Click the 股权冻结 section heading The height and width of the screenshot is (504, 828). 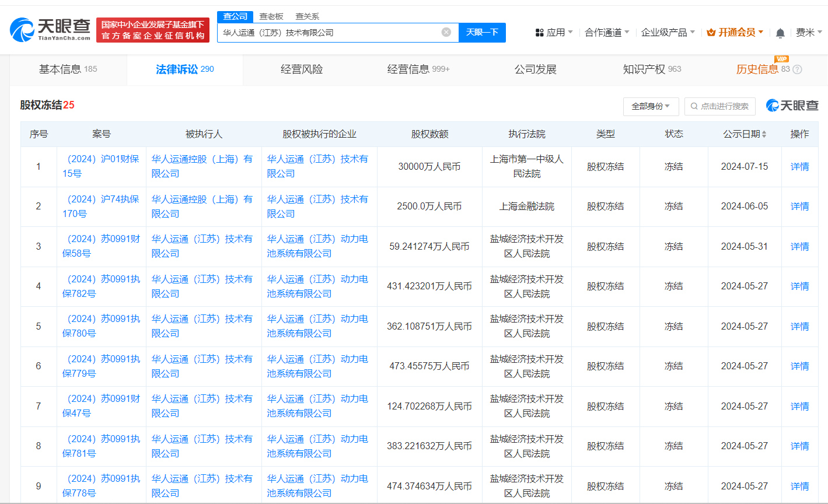47,105
